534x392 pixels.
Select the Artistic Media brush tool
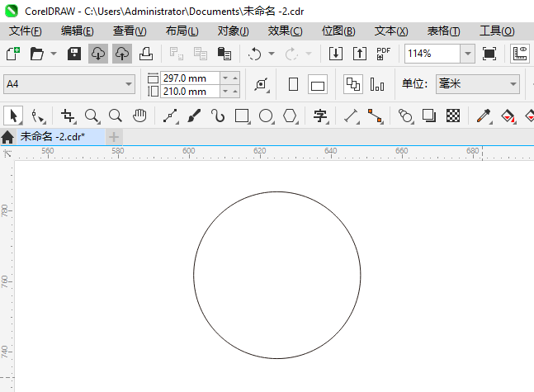point(194,116)
